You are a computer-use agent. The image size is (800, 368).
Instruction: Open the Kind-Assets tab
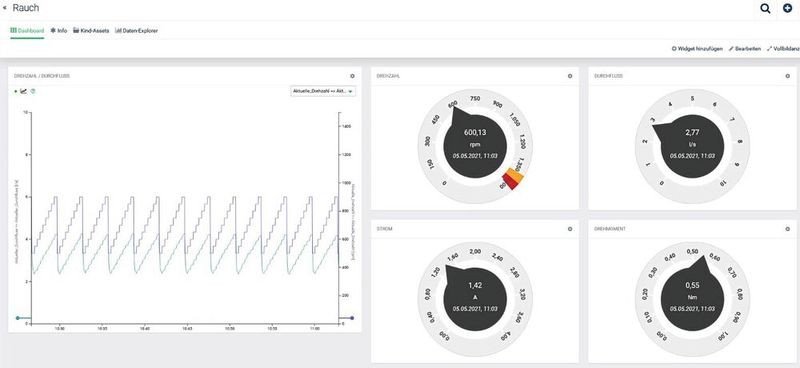coord(91,31)
